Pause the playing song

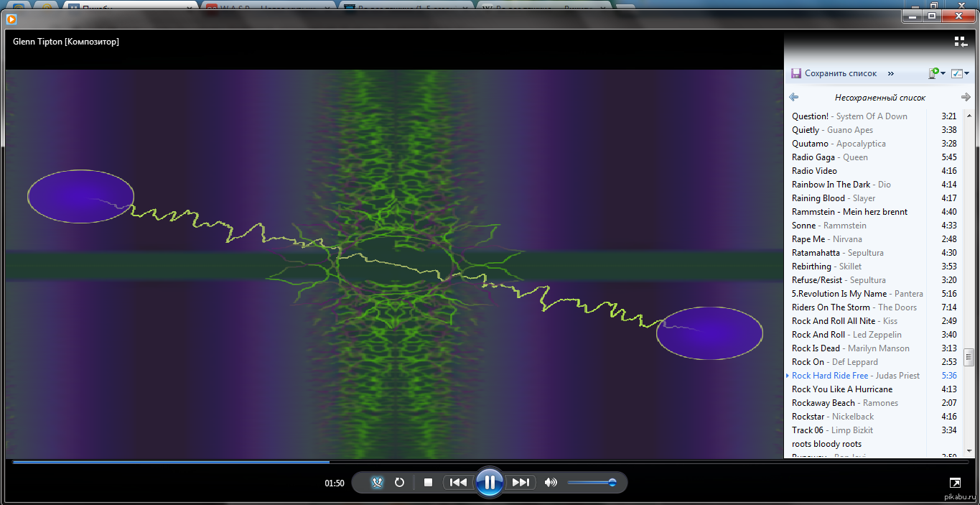pos(489,482)
